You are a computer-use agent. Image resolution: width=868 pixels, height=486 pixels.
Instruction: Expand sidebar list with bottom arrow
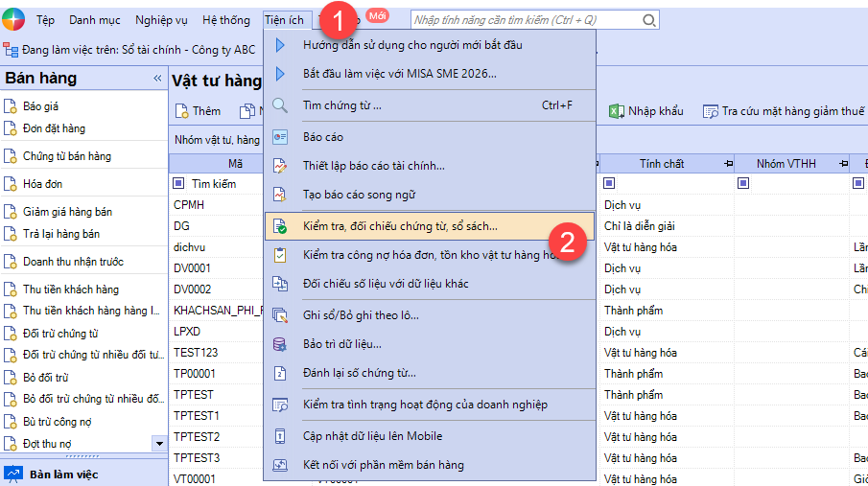(158, 443)
